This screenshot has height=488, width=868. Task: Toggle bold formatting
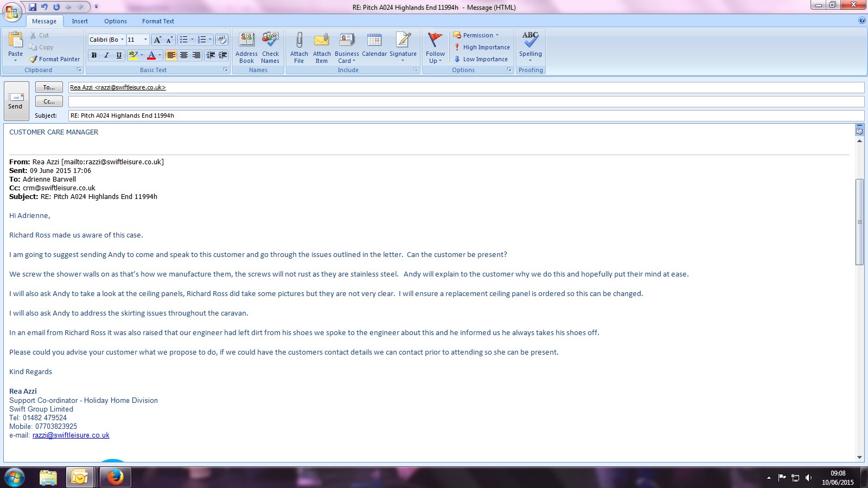tap(94, 55)
